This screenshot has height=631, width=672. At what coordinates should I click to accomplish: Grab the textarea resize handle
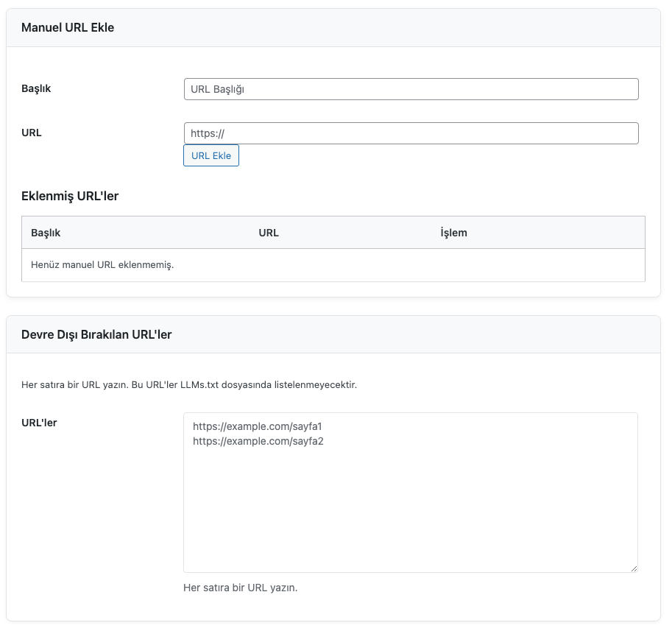(x=633, y=568)
